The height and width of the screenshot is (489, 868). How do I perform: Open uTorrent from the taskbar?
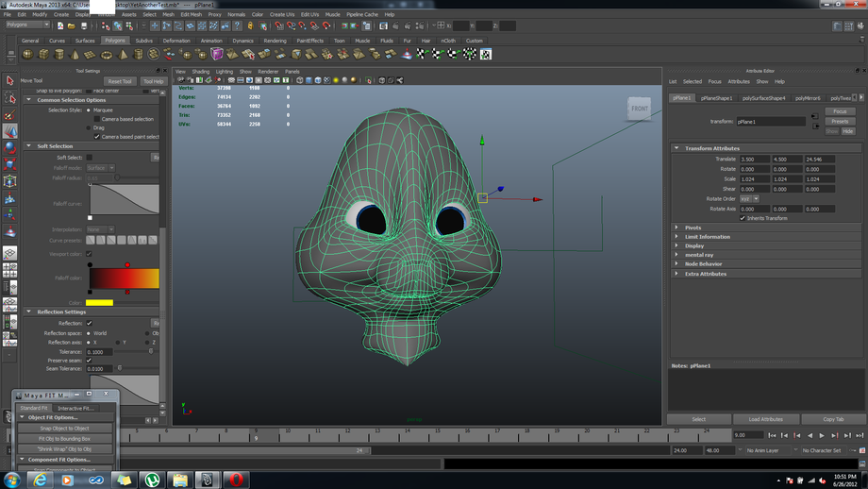(x=152, y=481)
